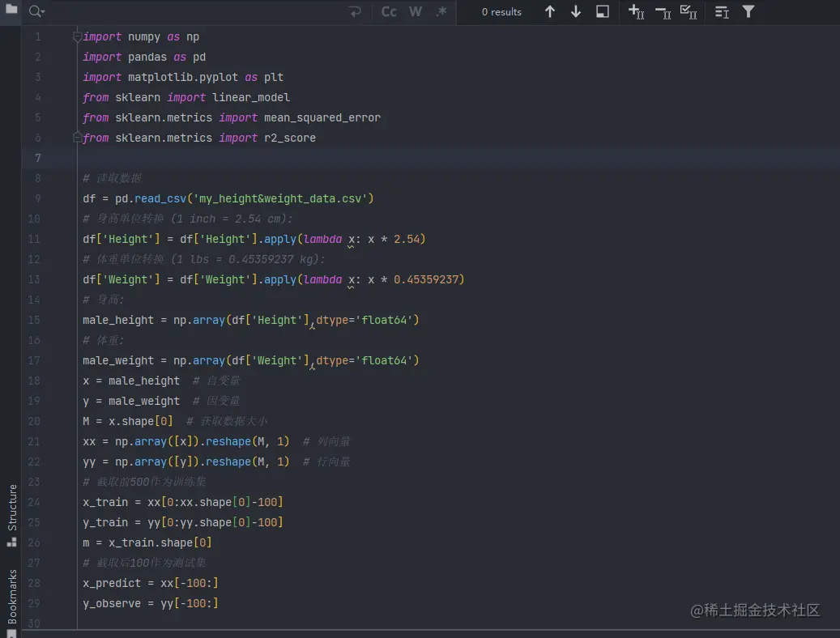Open the Structure tool window tab

(12, 515)
